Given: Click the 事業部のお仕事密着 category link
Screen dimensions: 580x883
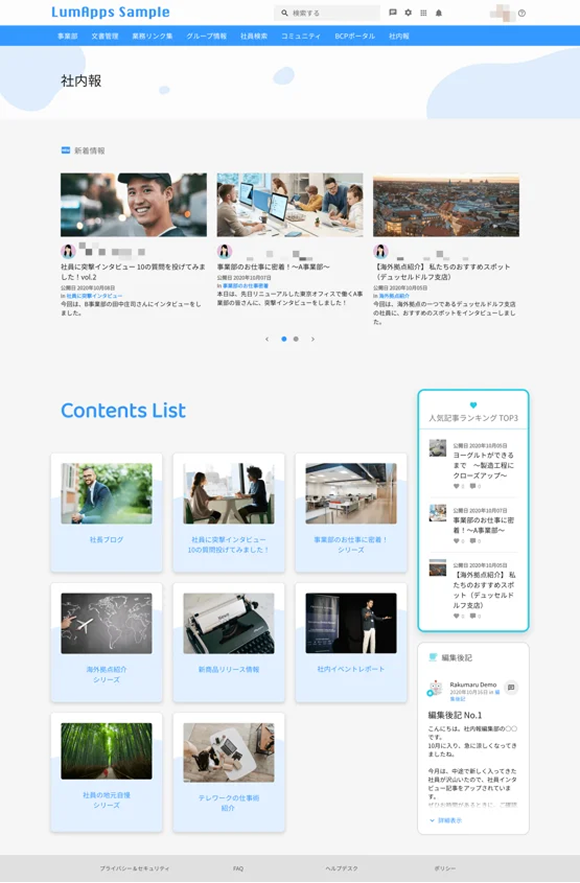Looking at the screenshot, I should [246, 286].
